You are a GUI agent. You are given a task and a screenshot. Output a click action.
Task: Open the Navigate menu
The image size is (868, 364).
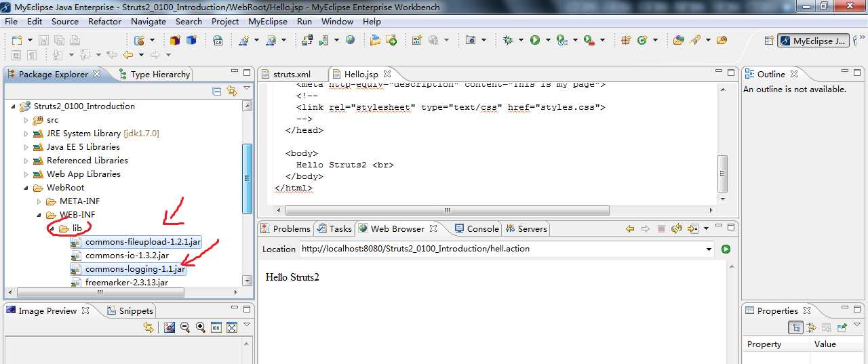point(149,21)
